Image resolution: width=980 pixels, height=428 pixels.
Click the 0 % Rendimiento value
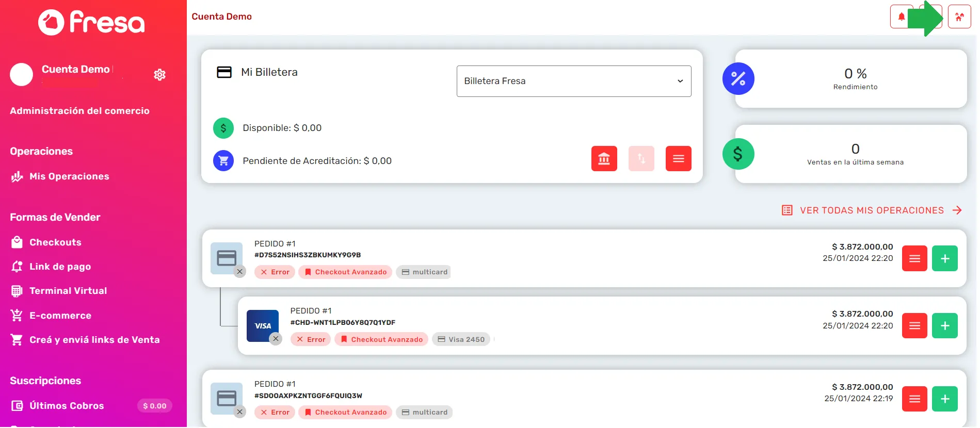pos(856,74)
